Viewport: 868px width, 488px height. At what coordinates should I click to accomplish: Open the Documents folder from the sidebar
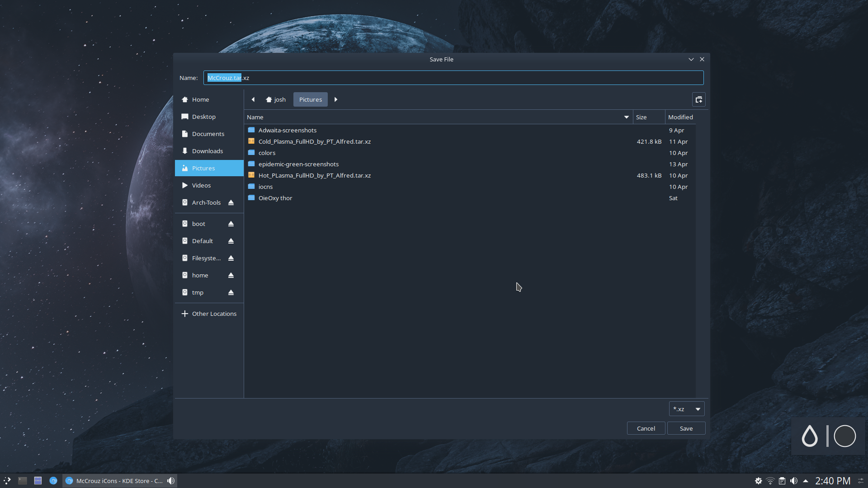click(208, 133)
